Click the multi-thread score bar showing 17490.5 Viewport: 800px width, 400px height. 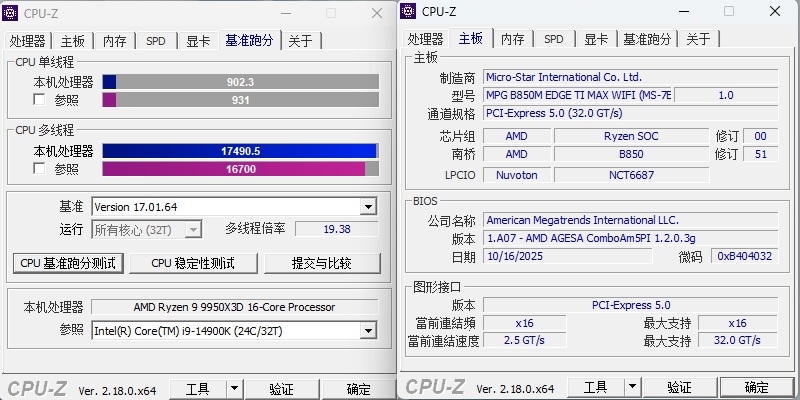(240, 151)
